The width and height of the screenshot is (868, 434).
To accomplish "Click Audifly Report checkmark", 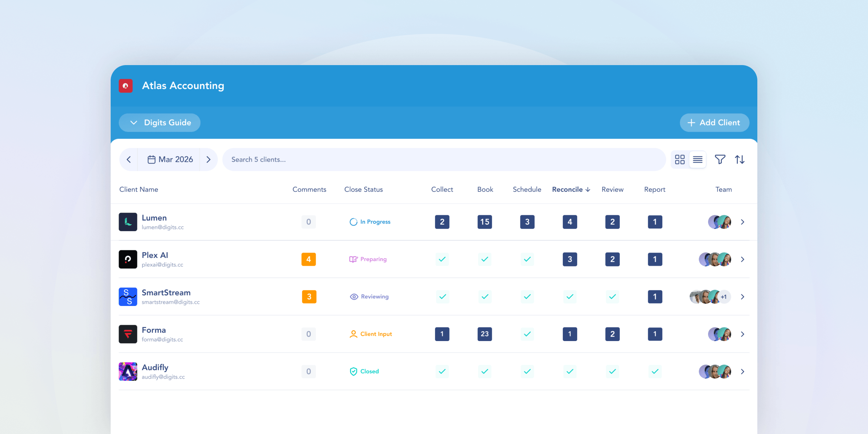I will click(655, 371).
